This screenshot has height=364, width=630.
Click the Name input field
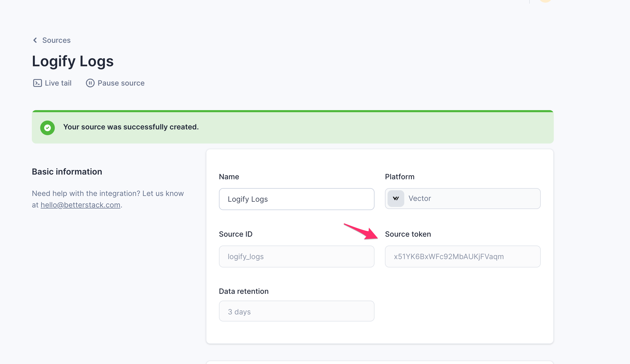click(x=296, y=199)
